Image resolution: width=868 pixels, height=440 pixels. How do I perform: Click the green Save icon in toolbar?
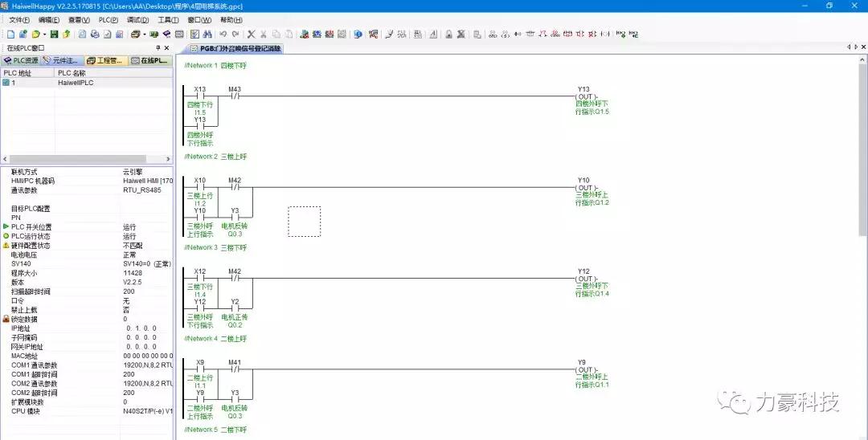pyautogui.click(x=54, y=35)
